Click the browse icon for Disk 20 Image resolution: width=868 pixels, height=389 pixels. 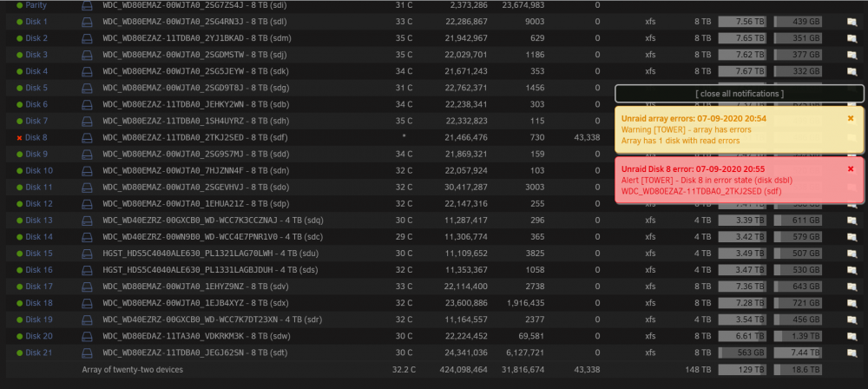(852, 336)
